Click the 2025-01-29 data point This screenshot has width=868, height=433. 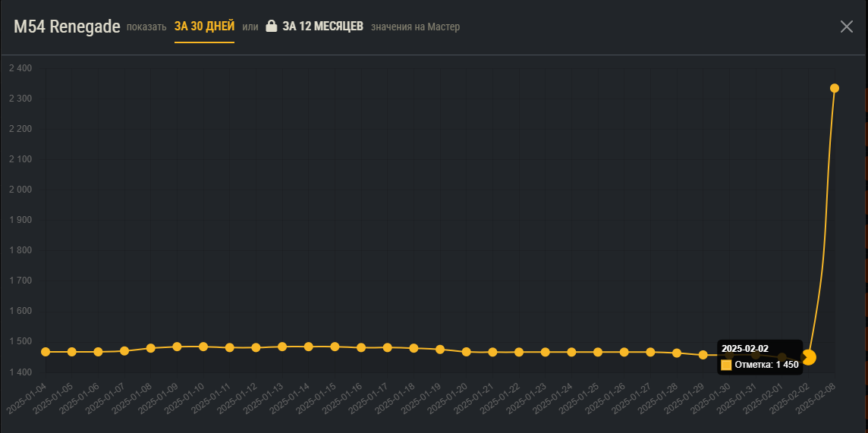[703, 355]
